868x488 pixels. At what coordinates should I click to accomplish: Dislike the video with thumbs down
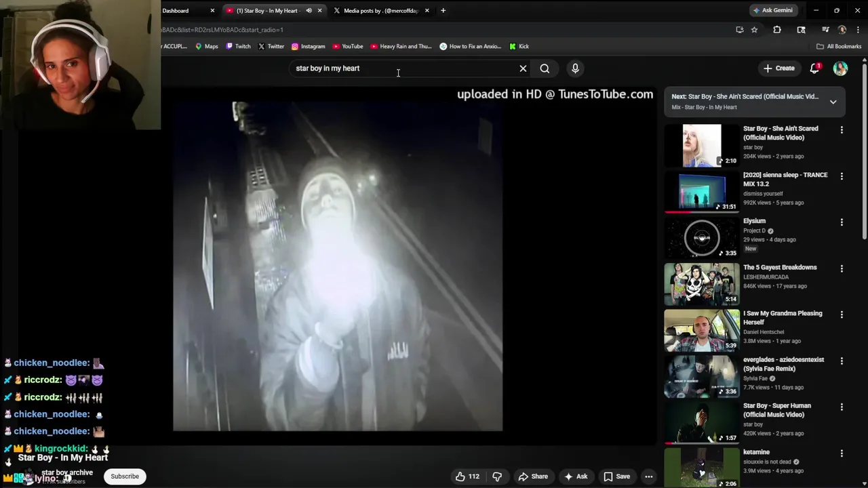tap(497, 476)
